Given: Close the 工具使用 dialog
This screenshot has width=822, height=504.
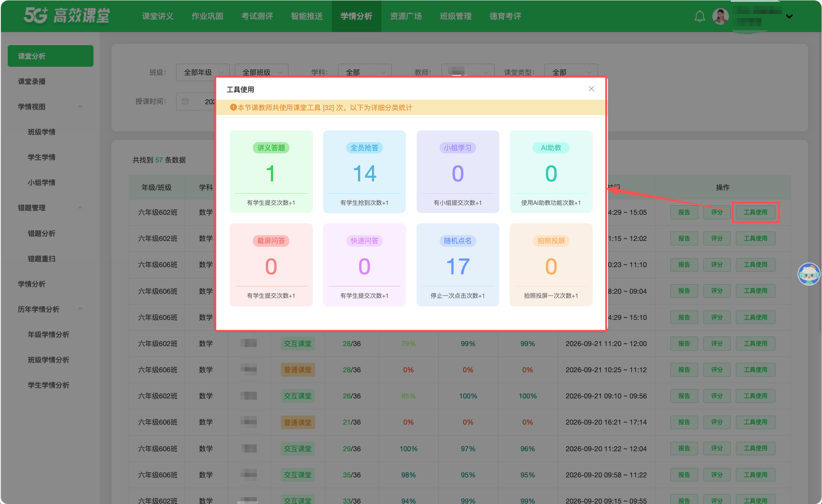Looking at the screenshot, I should [x=591, y=89].
